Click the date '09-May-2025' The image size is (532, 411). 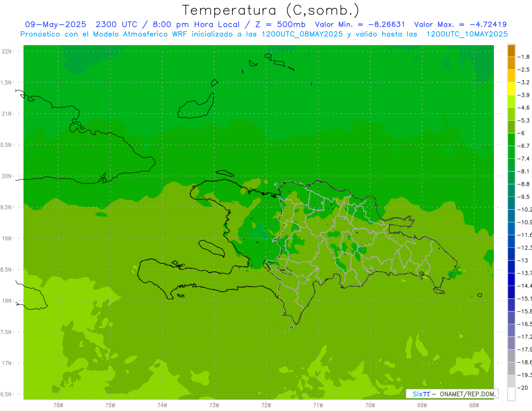(55, 24)
